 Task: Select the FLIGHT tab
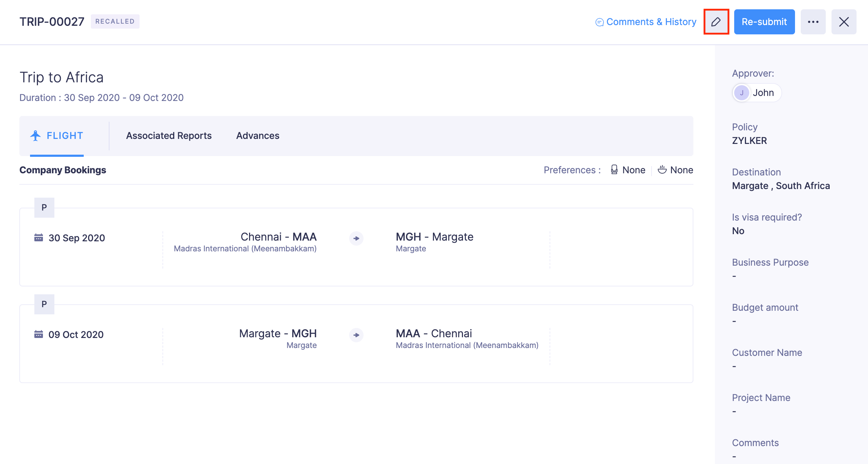pyautogui.click(x=65, y=136)
